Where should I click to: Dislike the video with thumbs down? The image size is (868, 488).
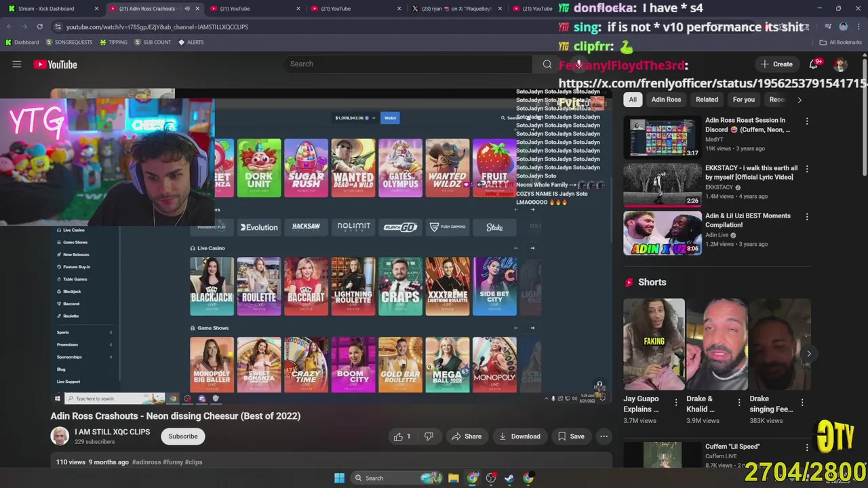tap(429, 436)
